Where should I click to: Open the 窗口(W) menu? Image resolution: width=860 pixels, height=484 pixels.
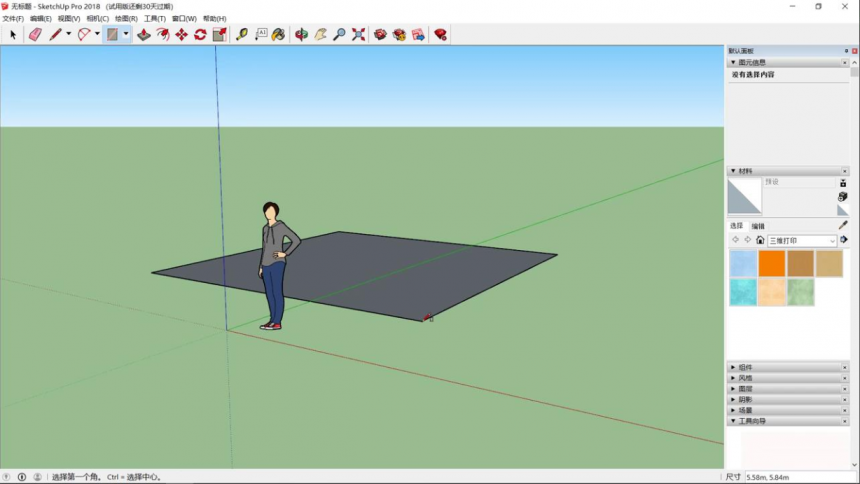(184, 19)
